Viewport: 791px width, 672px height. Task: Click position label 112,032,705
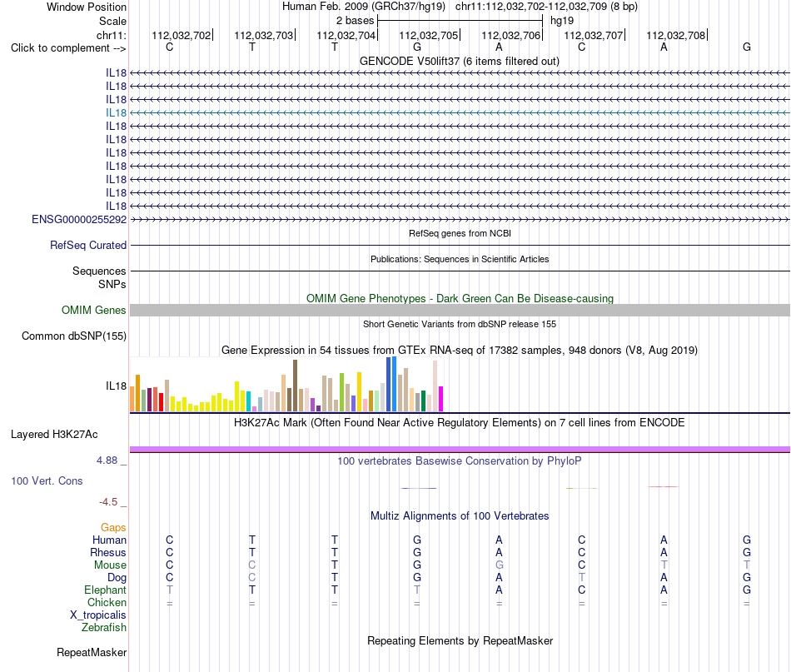pyautogui.click(x=428, y=35)
